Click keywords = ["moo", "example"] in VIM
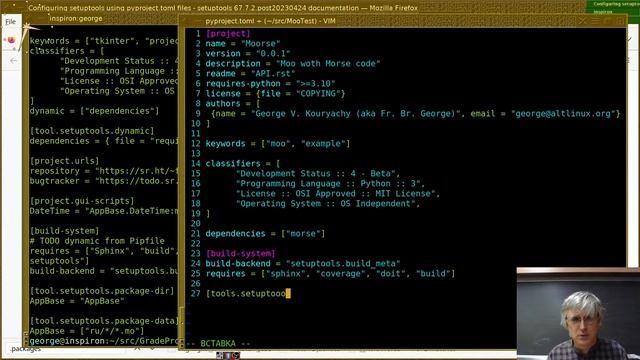Viewport: 640px width, 360px height. pyautogui.click(x=278, y=143)
